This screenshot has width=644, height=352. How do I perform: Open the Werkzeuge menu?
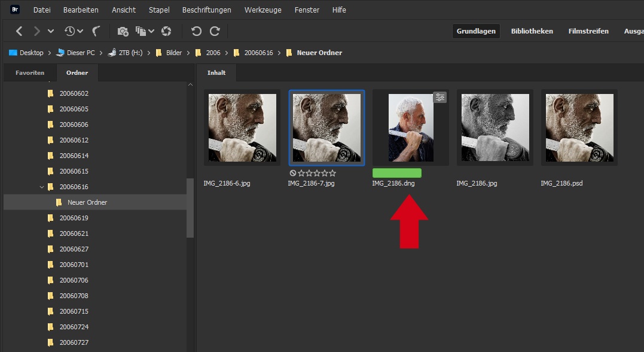tap(263, 10)
